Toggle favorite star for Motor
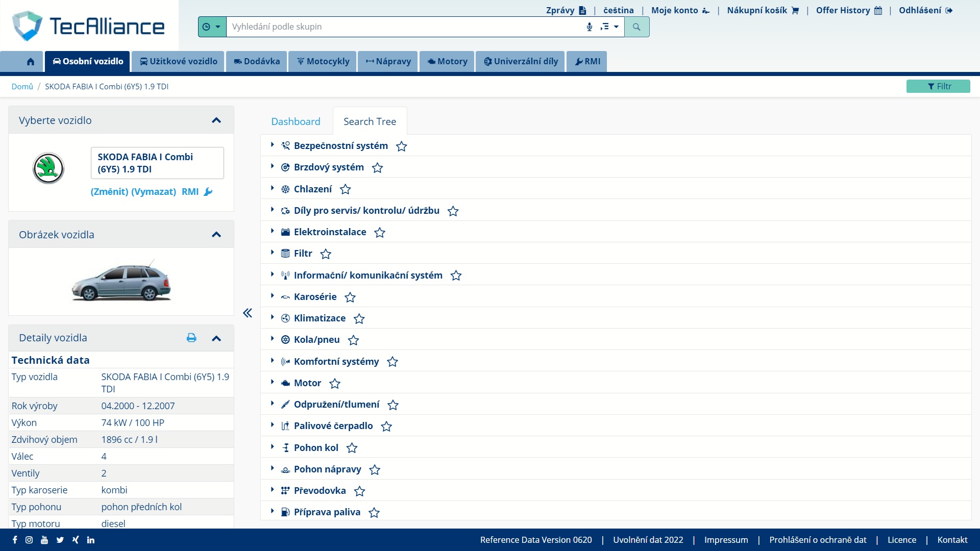Viewport: 980px width, 551px height. pyautogui.click(x=335, y=384)
